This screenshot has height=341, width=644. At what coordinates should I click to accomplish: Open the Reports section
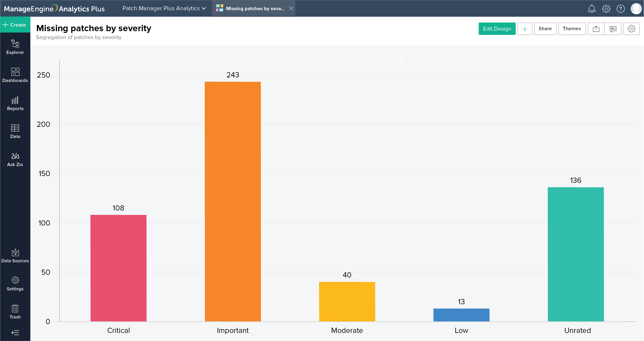pyautogui.click(x=15, y=103)
